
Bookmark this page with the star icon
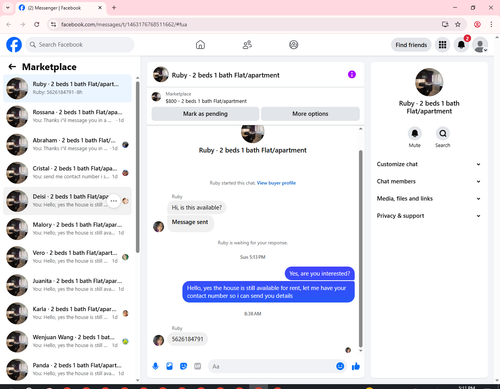(x=458, y=24)
